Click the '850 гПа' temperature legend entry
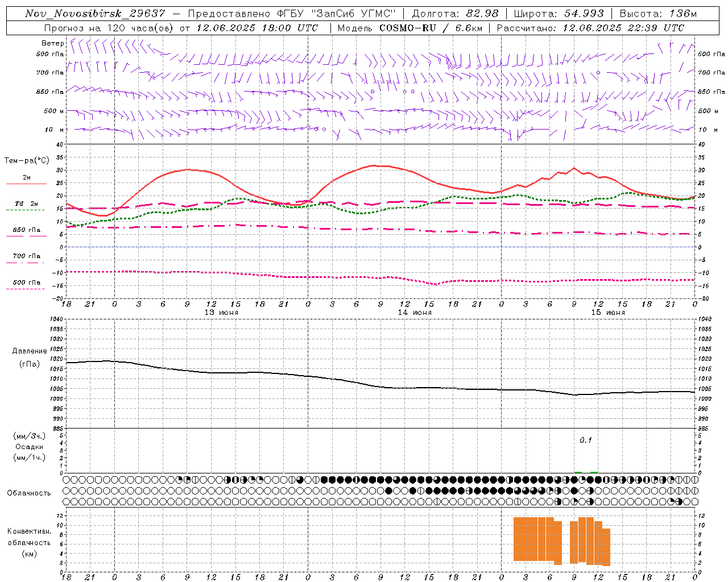This screenshot has width=728, height=582. pyautogui.click(x=27, y=230)
